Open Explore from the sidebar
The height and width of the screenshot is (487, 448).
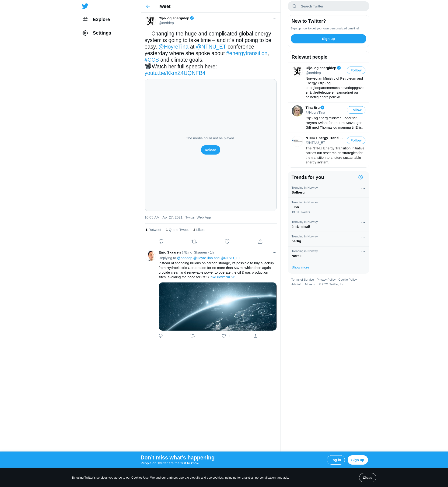point(96,19)
